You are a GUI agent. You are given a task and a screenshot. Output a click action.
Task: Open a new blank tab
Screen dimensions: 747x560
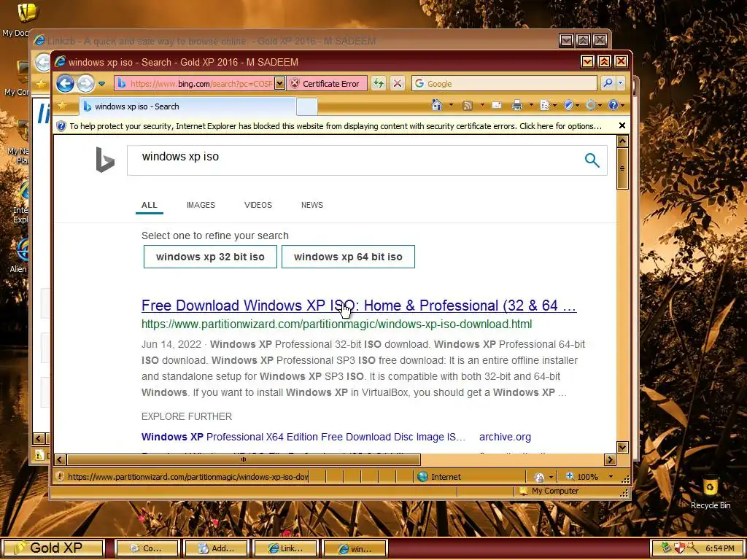(307, 106)
